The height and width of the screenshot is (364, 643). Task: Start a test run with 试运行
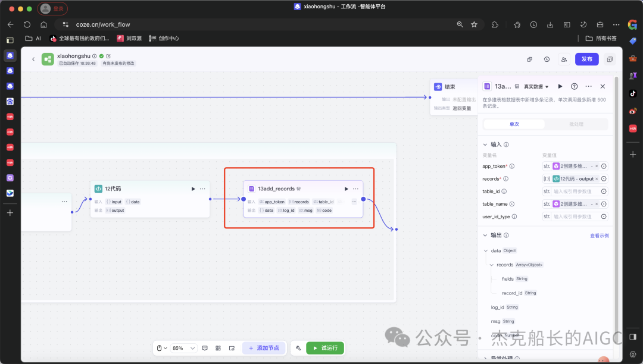(325, 348)
